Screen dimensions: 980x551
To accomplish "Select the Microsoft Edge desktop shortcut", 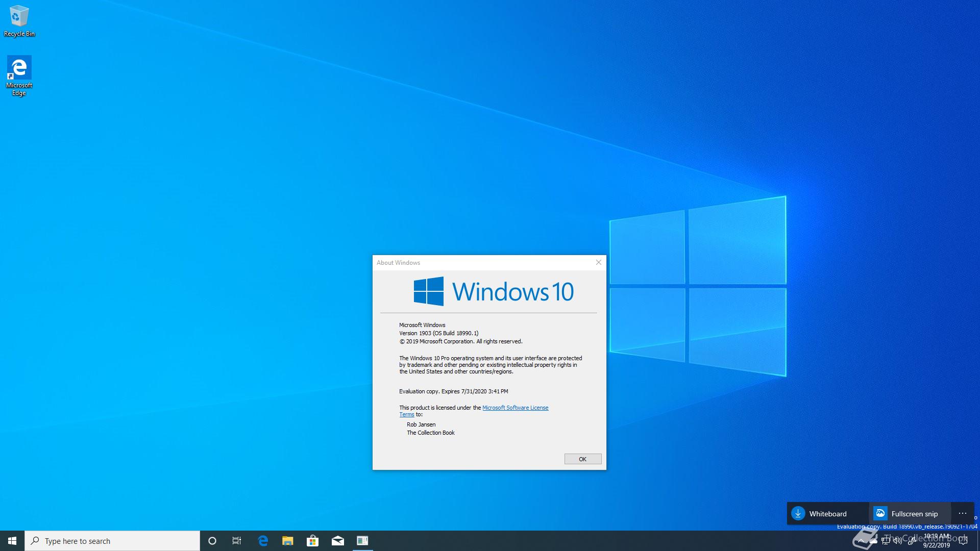I will pos(19,76).
